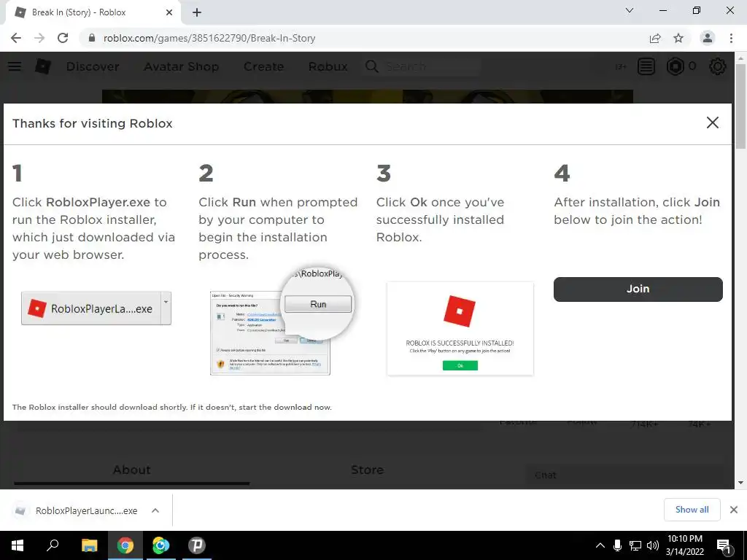Dismiss the Chrome downloads bar

(734, 510)
